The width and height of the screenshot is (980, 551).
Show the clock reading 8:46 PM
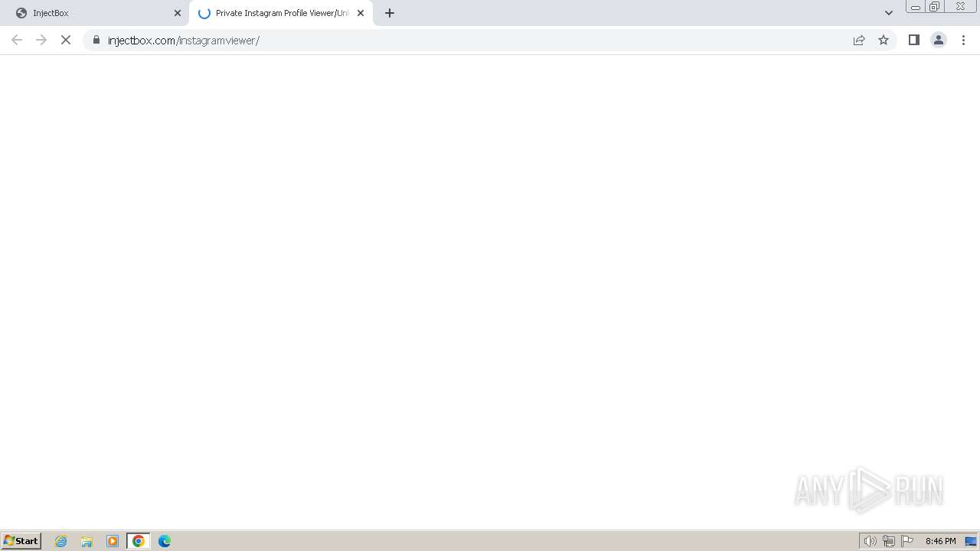[x=940, y=541]
